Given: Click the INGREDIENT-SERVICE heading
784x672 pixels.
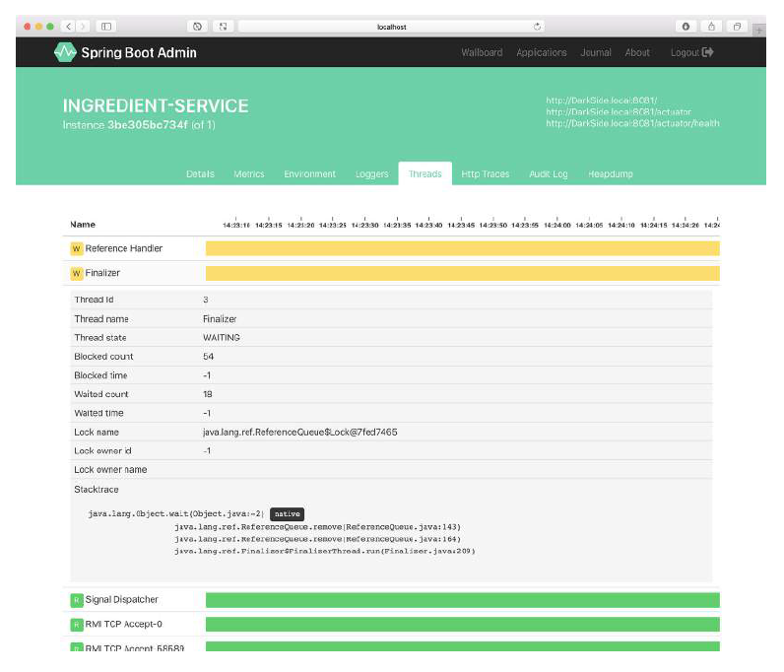Looking at the screenshot, I should coord(156,105).
